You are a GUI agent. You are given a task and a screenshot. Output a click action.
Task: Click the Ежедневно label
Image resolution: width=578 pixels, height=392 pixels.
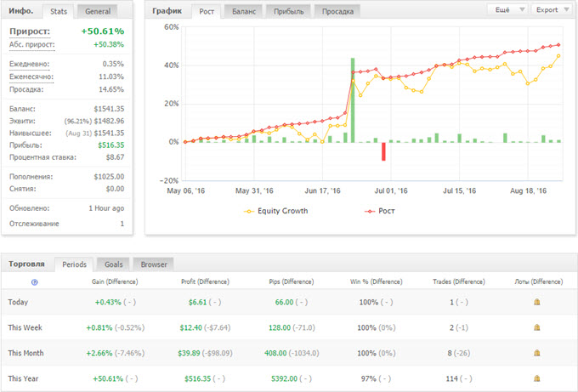(x=29, y=64)
